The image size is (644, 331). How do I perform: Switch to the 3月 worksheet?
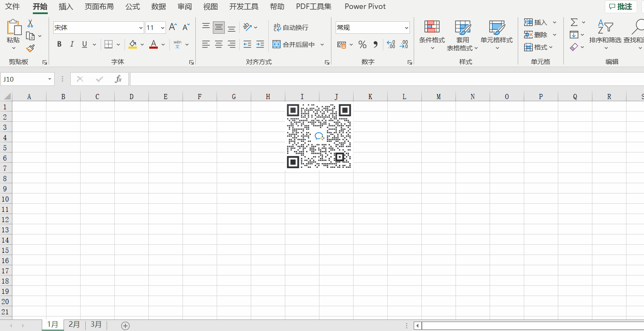tap(96, 325)
